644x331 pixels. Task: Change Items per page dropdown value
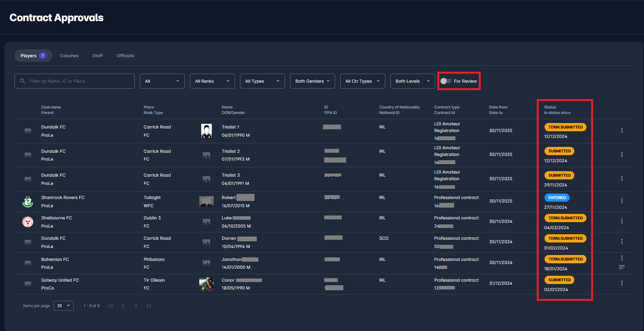coord(63,306)
